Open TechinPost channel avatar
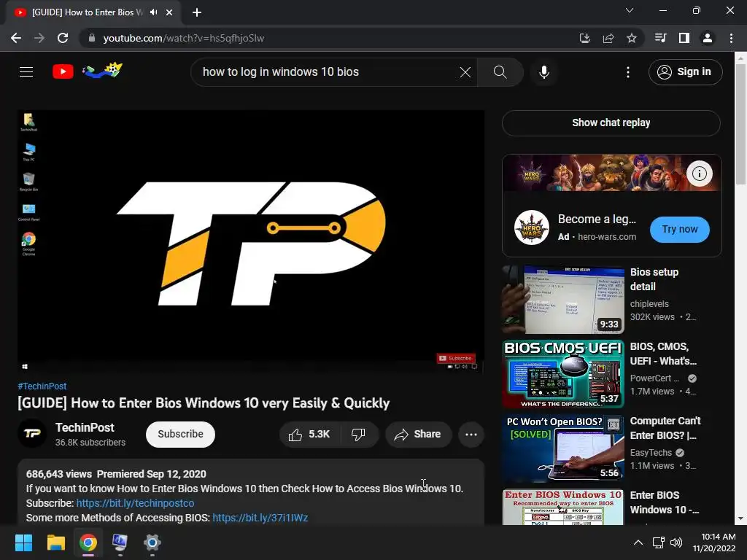The height and width of the screenshot is (560, 747). pyautogui.click(x=32, y=433)
